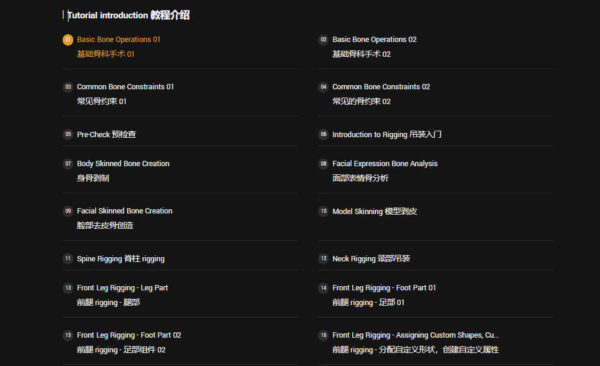Select Introduction to Rigging lesson title
The image size is (600, 366).
[x=387, y=134]
